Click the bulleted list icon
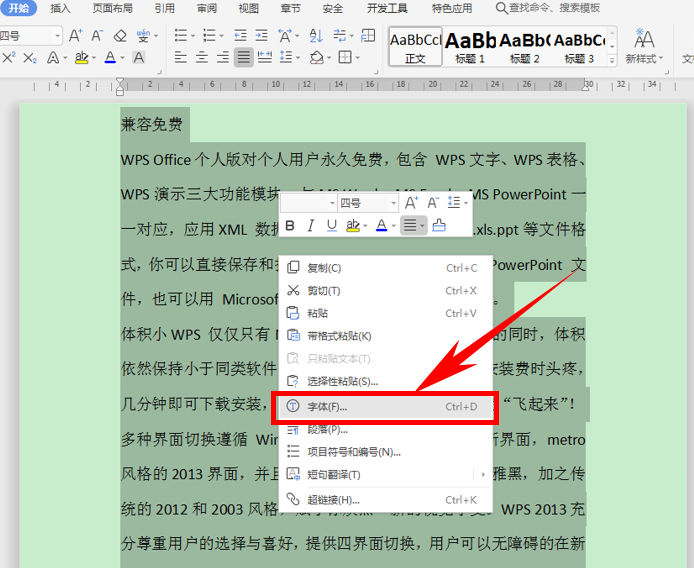This screenshot has width=694, height=568. 181,35
